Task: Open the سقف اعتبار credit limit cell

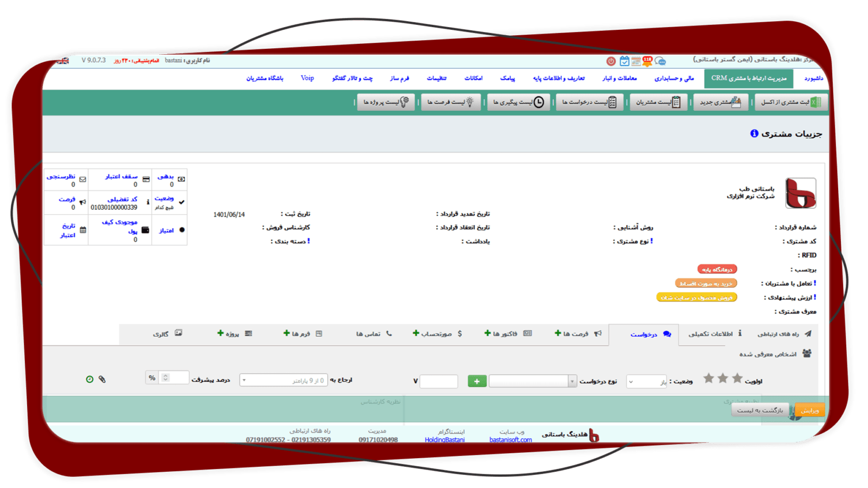Action: point(120,179)
